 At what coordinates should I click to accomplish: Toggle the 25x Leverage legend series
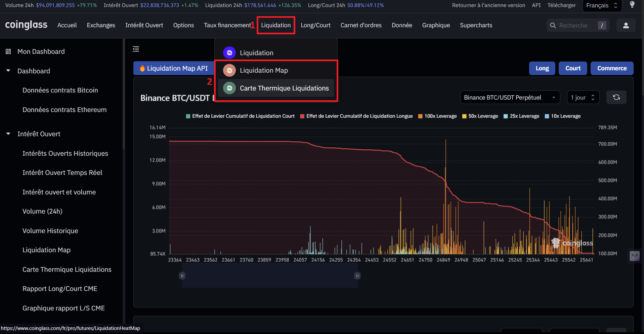[521, 116]
